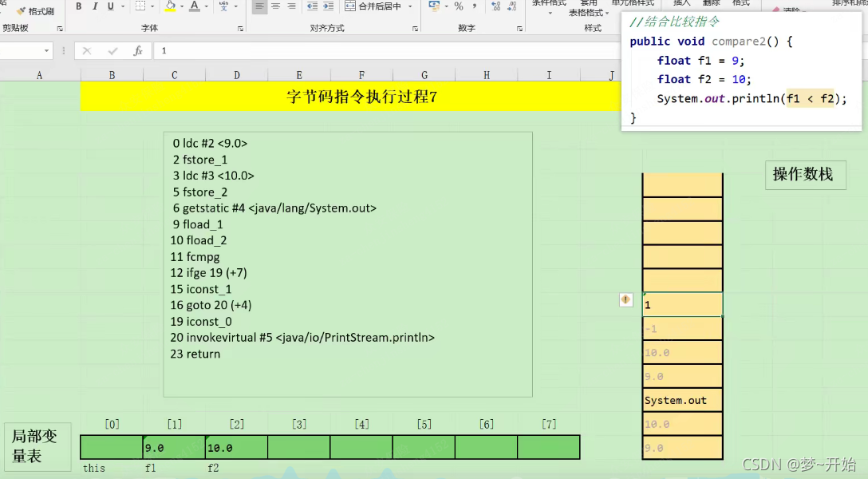Select column E header

[x=299, y=75]
